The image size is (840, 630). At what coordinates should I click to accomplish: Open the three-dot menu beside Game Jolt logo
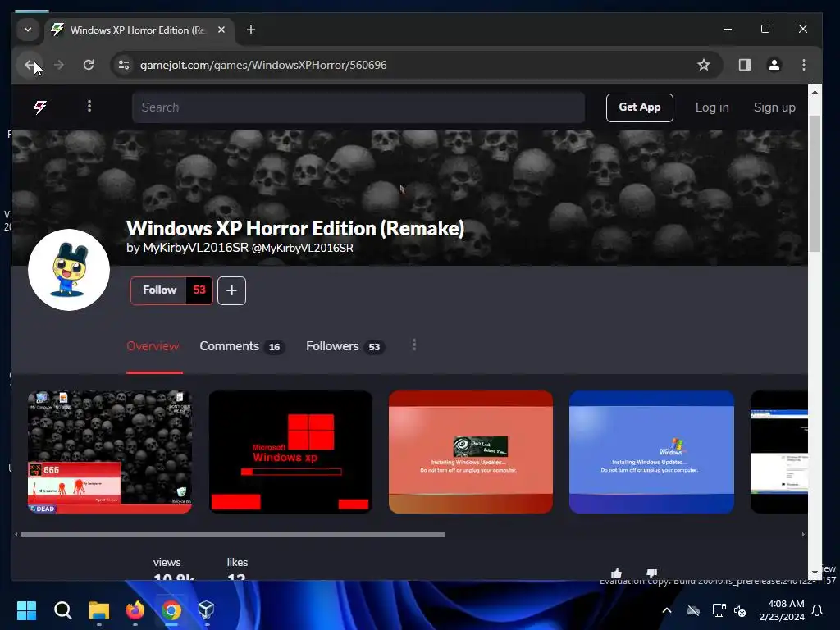pos(89,106)
